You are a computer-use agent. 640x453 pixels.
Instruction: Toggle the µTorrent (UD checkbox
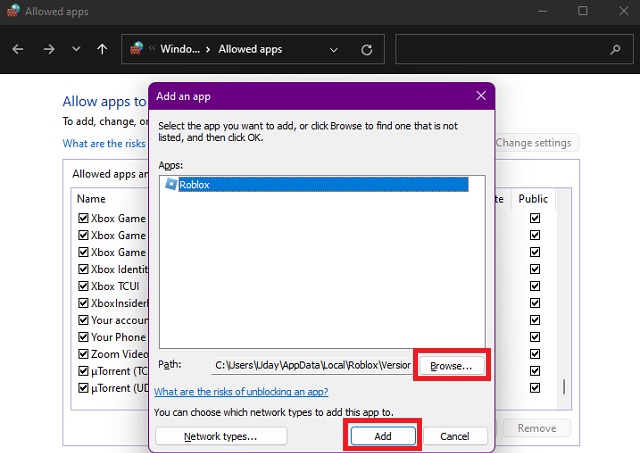click(83, 388)
